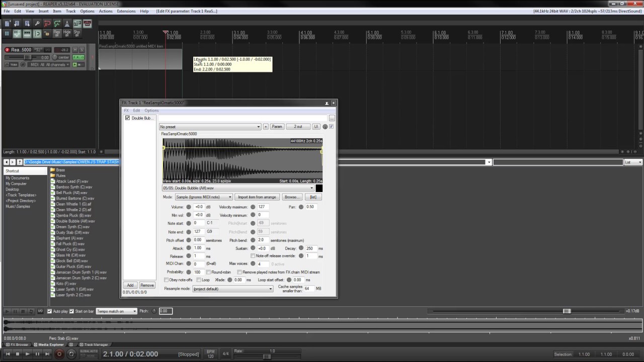Toggle the grid lines icon

27,34
